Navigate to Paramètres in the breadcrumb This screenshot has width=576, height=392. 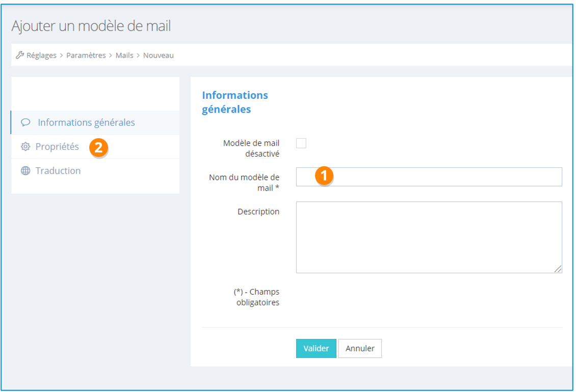coord(86,55)
